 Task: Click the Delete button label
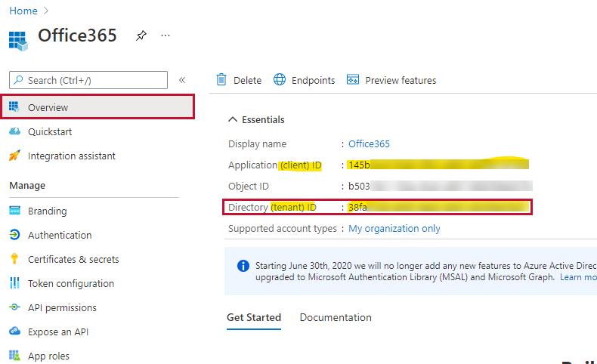click(x=247, y=80)
